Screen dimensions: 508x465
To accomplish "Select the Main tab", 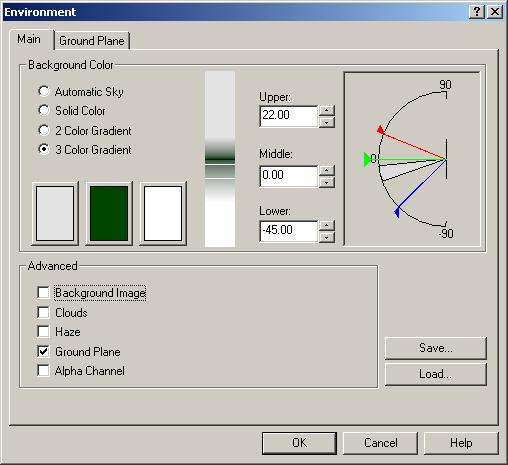I will (29, 39).
